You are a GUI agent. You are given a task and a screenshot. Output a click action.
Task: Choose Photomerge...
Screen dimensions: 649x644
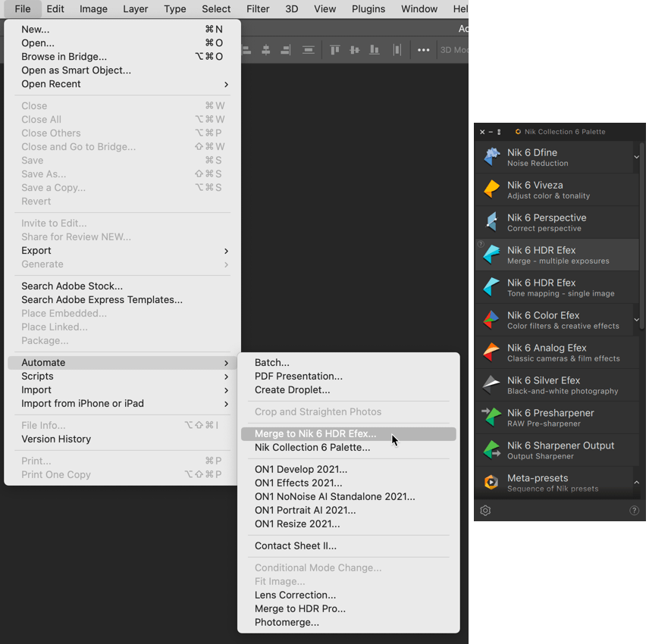[349, 623]
